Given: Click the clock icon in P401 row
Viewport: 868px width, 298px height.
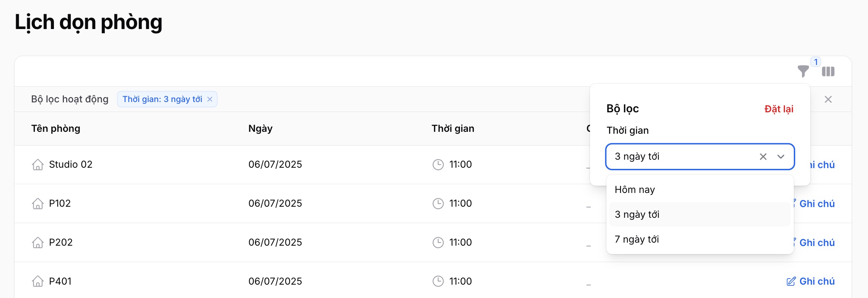Looking at the screenshot, I should pyautogui.click(x=438, y=282).
